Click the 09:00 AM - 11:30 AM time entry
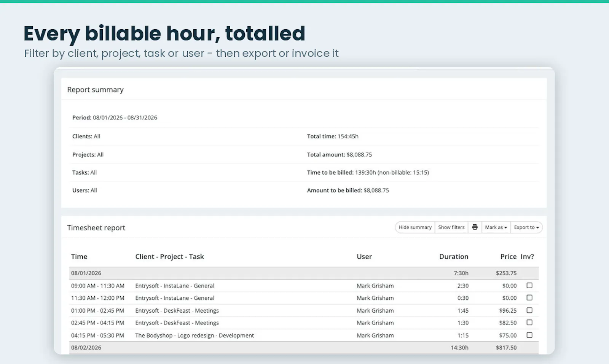This screenshot has width=609, height=364. click(x=97, y=286)
